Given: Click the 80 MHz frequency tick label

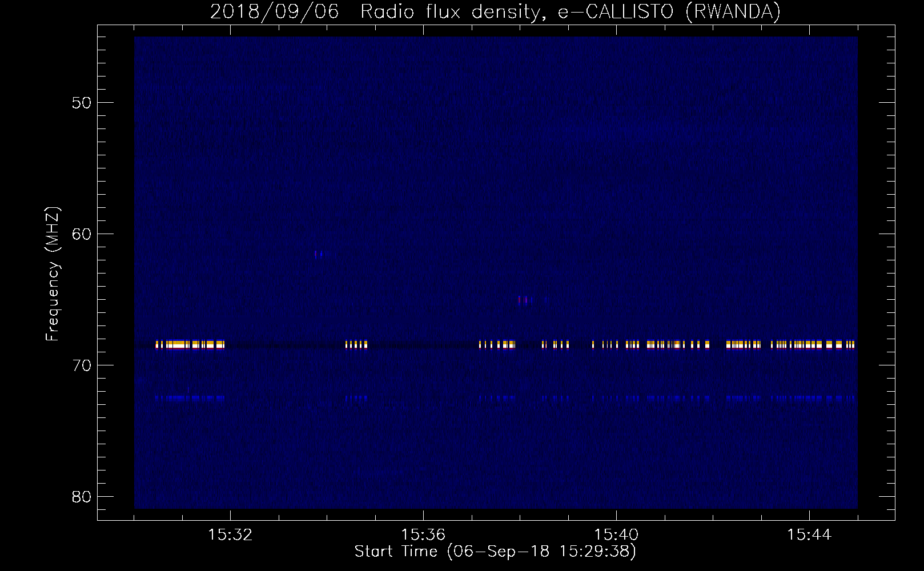Looking at the screenshot, I should tap(82, 497).
